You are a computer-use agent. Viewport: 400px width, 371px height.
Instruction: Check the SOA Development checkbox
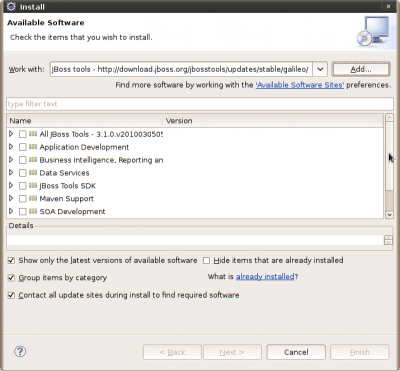[22, 212]
